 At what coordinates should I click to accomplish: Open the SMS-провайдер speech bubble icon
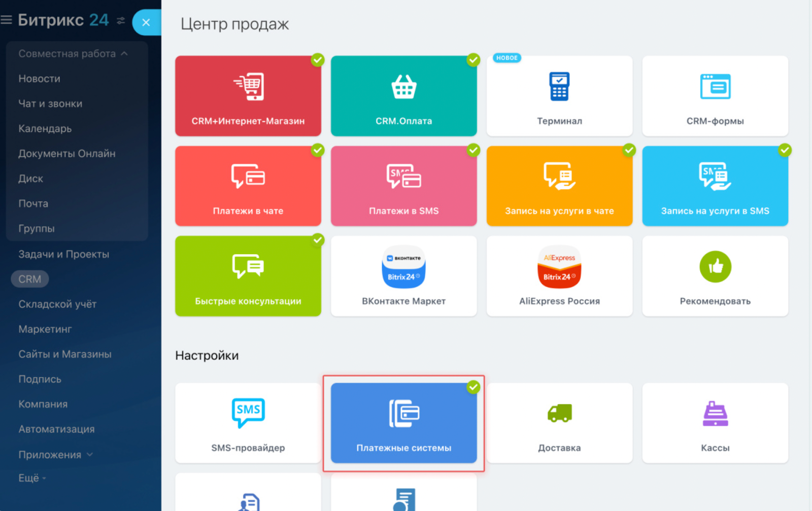248,413
